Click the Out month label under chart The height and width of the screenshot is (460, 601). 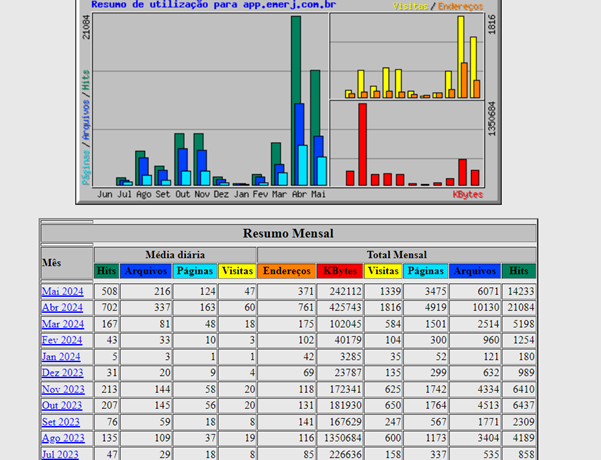pos(182,194)
